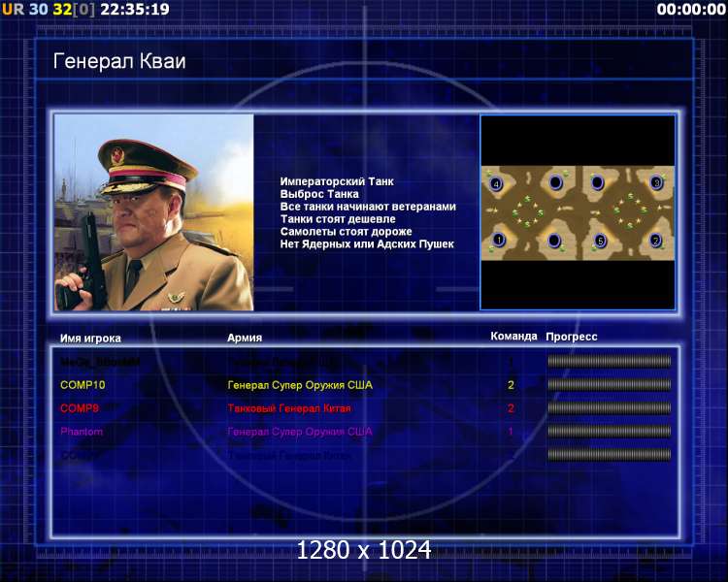
Task: Click the 'Генерал Кваи' title
Action: point(119,61)
